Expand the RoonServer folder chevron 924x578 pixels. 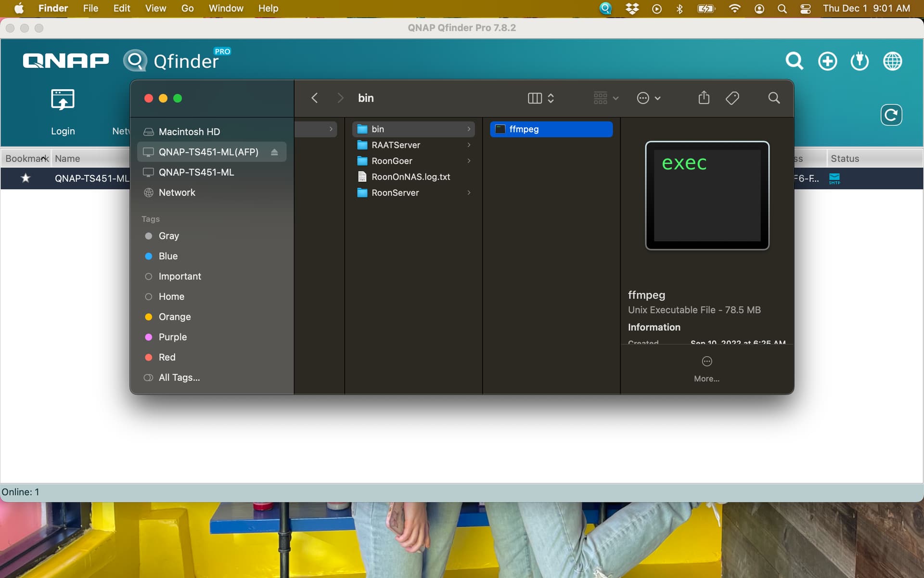pyautogui.click(x=469, y=193)
